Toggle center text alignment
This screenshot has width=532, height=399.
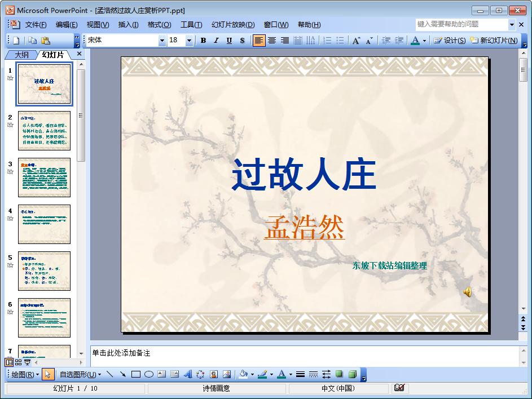[x=272, y=41]
